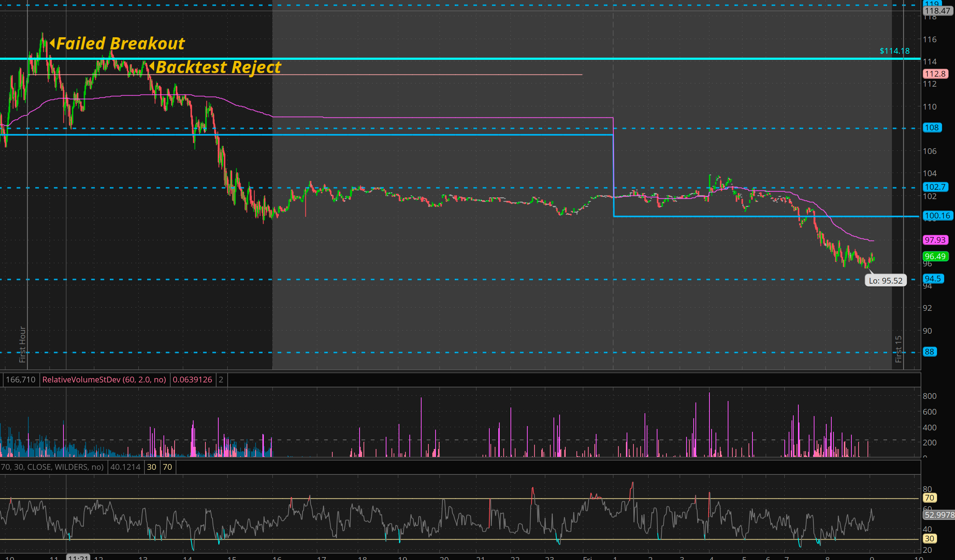This screenshot has height=560, width=955.
Task: Select the green 96.49 last price bubble
Action: click(x=935, y=256)
